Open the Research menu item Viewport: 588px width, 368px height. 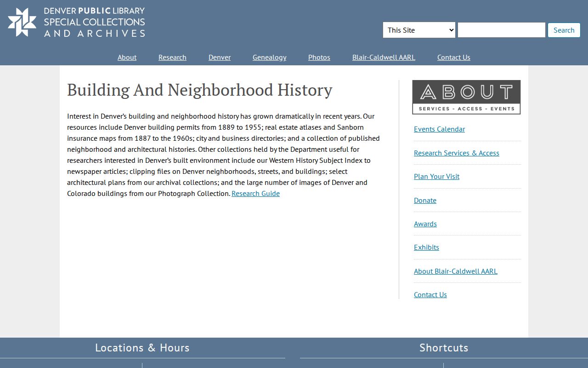(172, 57)
